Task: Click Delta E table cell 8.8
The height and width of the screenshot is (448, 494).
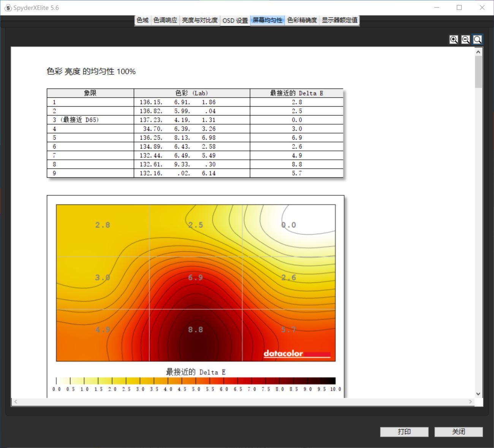Action: 297,164
